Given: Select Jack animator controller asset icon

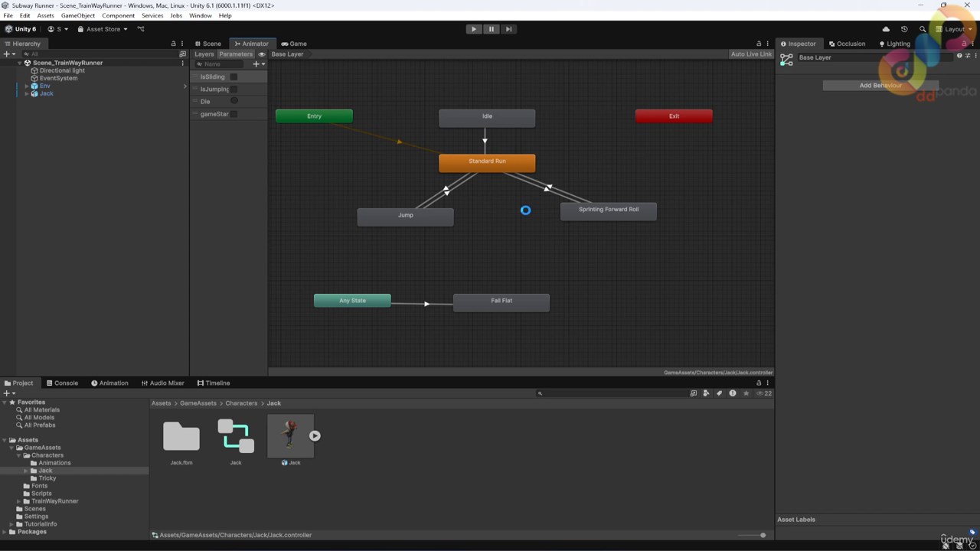Looking at the screenshot, I should coord(236,437).
